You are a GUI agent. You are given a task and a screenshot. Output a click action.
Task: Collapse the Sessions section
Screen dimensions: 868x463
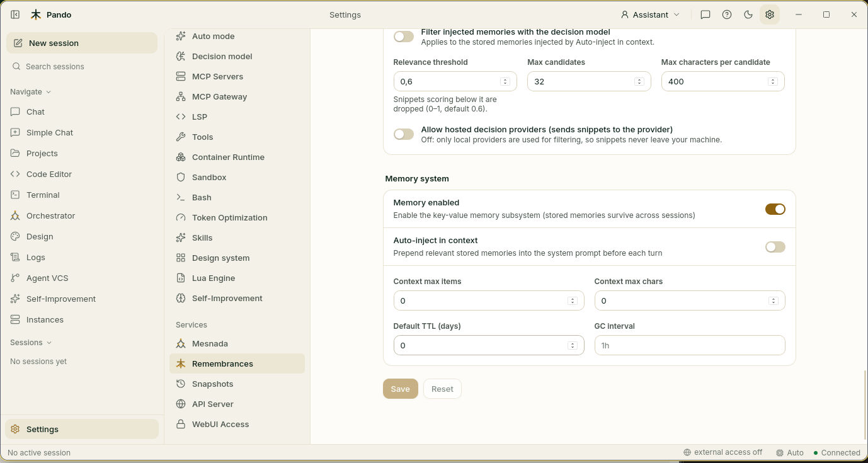tap(31, 342)
